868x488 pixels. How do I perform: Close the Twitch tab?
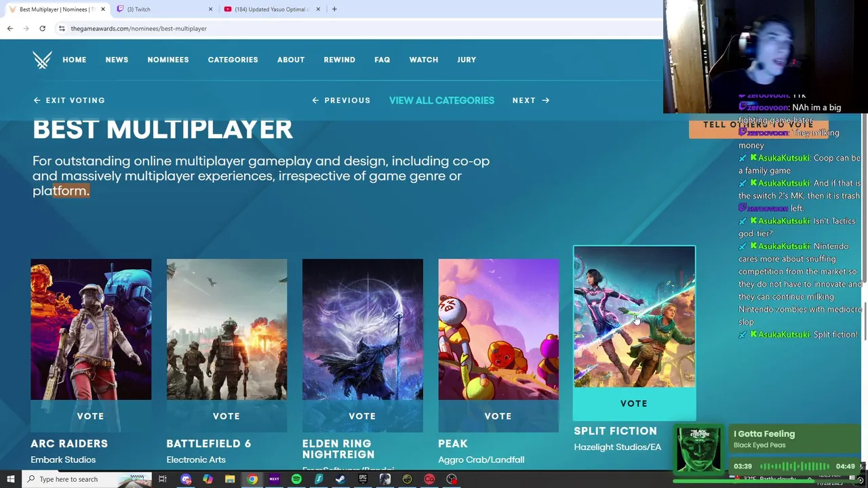pyautogui.click(x=210, y=9)
